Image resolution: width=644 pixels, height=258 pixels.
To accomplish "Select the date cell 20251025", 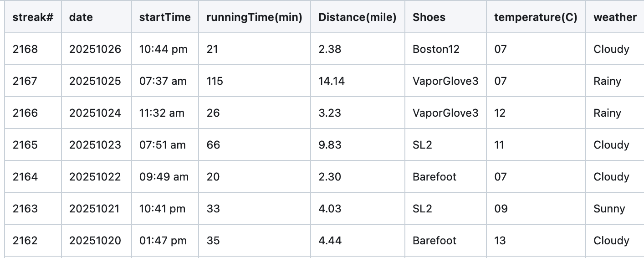I will pyautogui.click(x=95, y=81).
